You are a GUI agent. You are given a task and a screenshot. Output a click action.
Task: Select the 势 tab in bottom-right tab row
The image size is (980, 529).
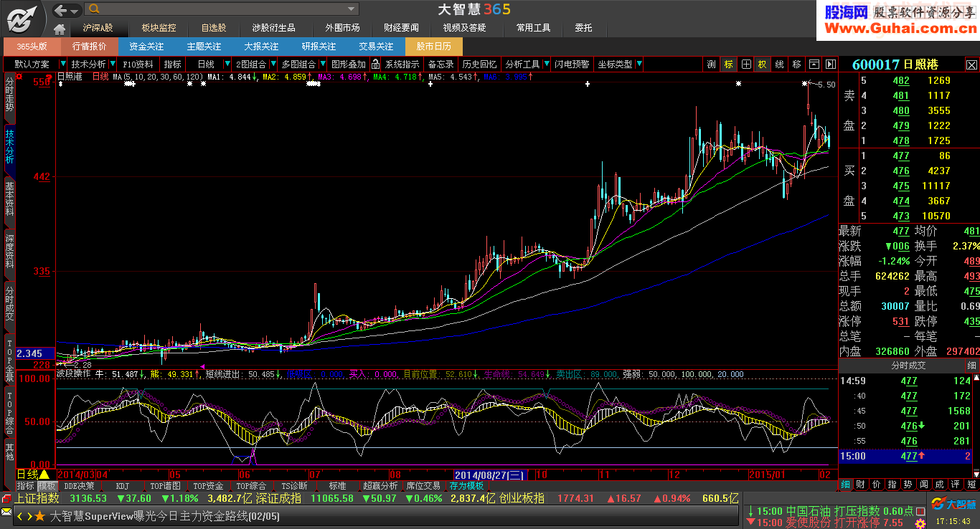tap(908, 485)
